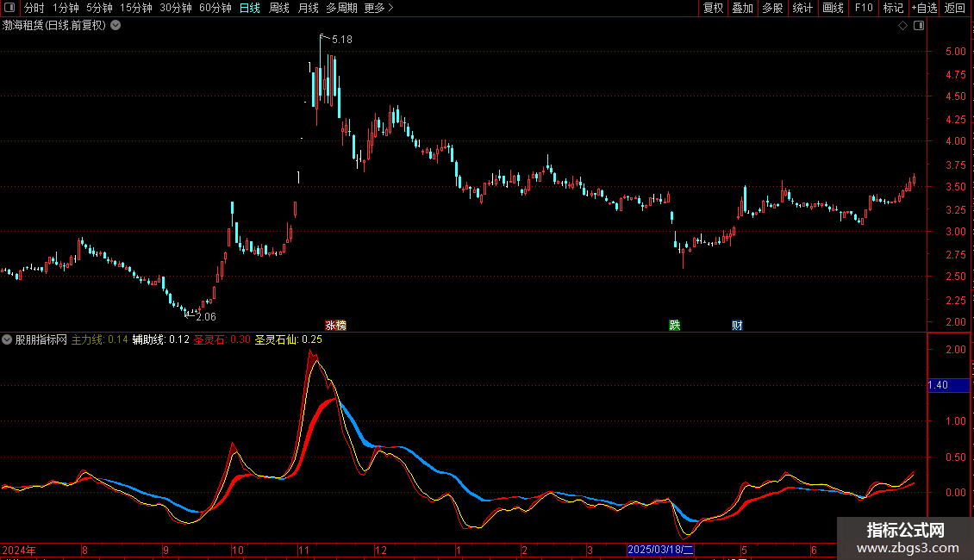Select the 60分钟 period
The image size is (974, 560).
tap(215, 8)
